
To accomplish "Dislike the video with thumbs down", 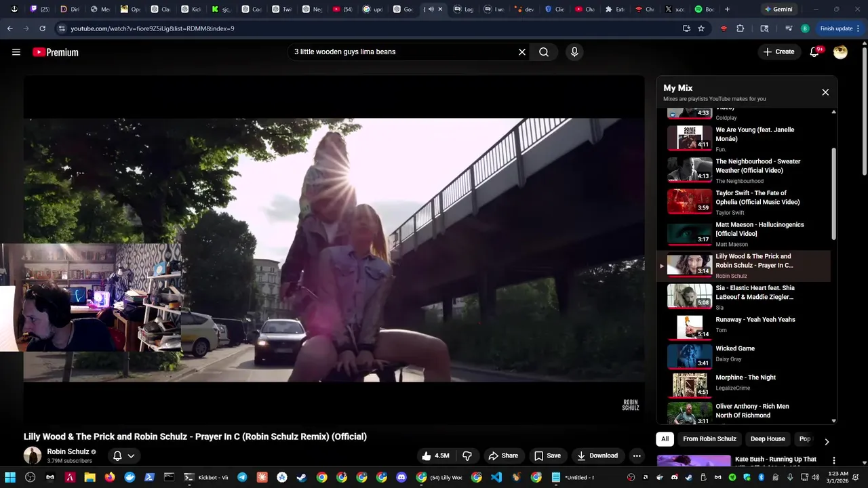I will pos(467,455).
